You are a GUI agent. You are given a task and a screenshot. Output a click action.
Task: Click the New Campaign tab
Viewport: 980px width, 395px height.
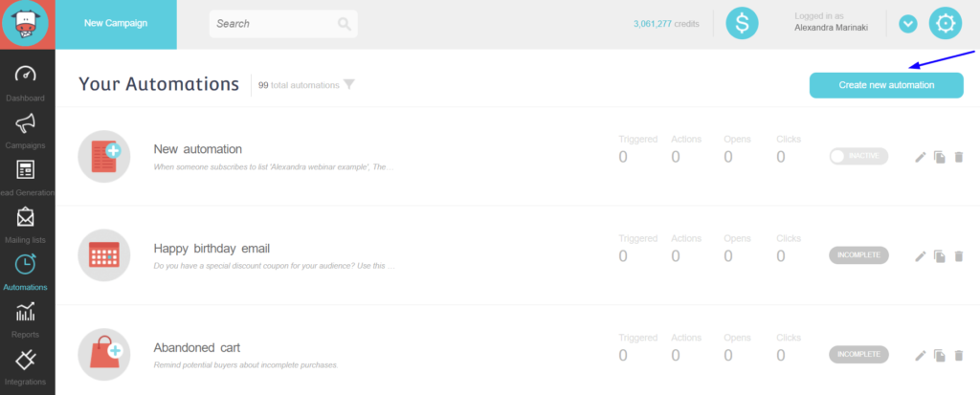(116, 24)
